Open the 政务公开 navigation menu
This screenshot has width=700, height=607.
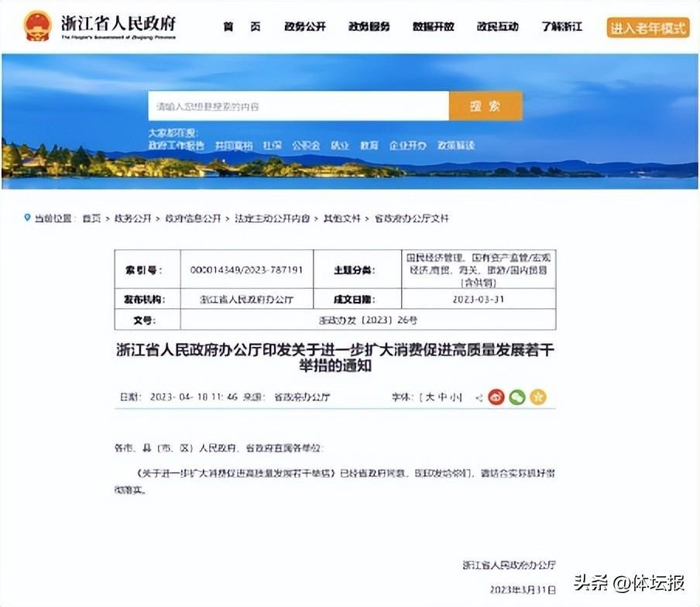tap(304, 26)
